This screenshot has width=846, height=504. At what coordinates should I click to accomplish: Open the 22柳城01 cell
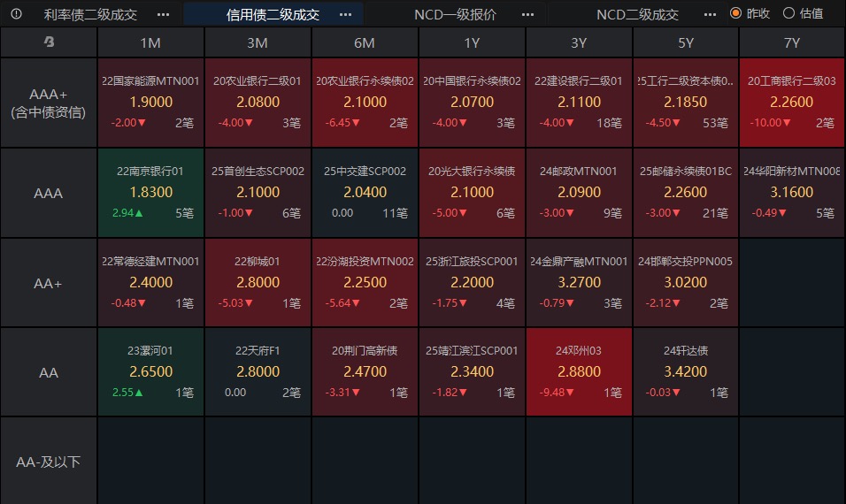click(x=258, y=283)
